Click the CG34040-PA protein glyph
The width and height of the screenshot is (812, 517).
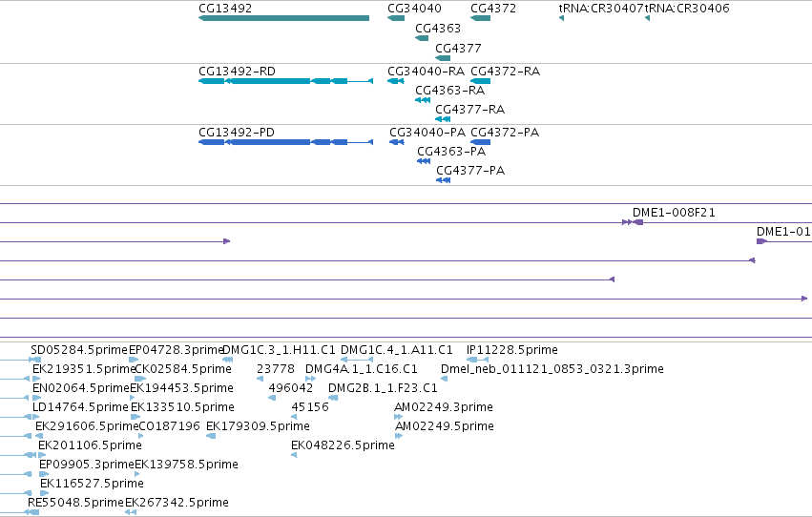coord(397,142)
